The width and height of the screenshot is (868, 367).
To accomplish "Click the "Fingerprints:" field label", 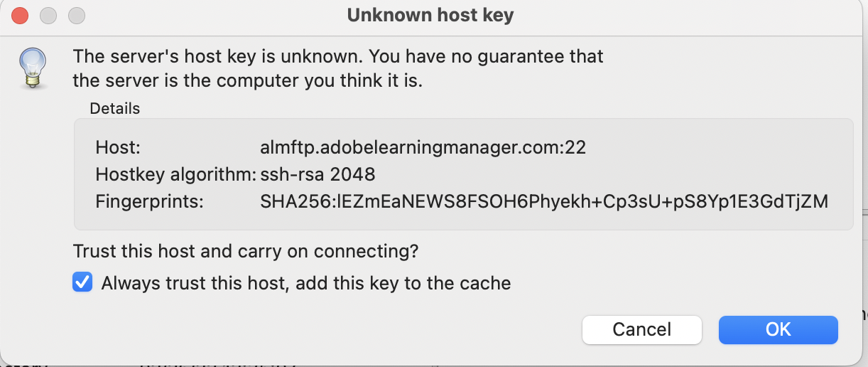I will click(x=149, y=201).
